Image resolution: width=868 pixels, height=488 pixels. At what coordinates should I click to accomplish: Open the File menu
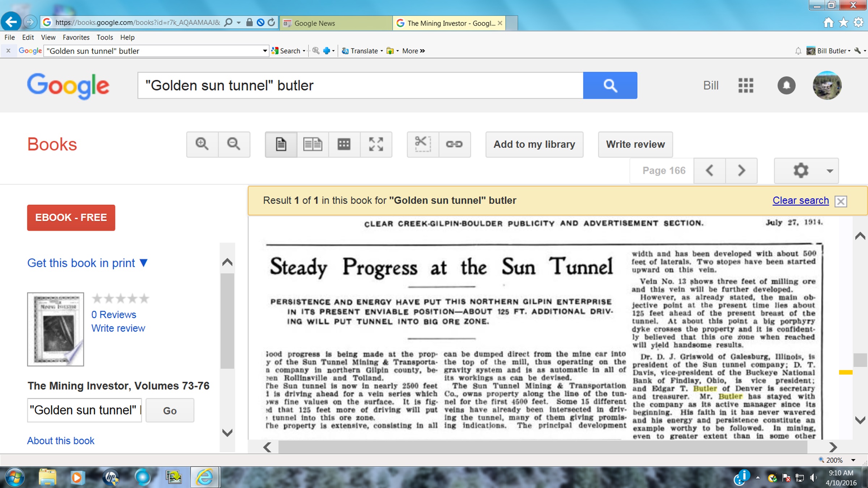point(10,37)
